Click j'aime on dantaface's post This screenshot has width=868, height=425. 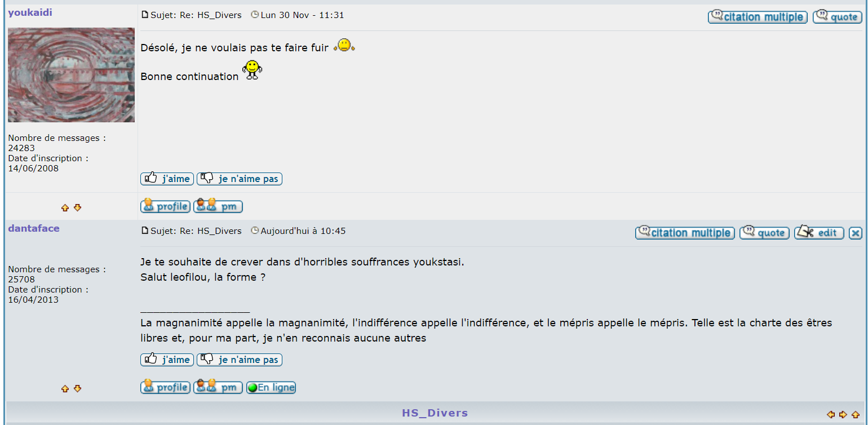coord(167,360)
